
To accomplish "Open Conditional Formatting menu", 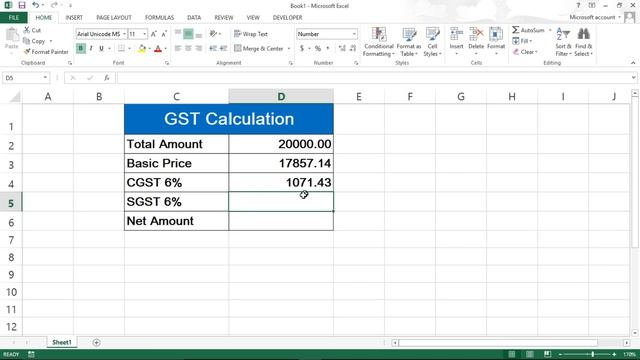I will tap(379, 42).
